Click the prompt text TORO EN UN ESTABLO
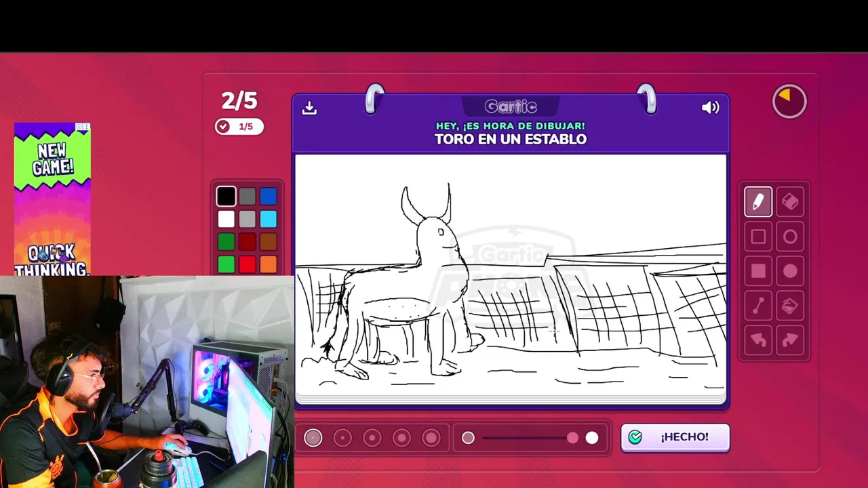Screen dimensions: 868x488 pyautogui.click(x=511, y=139)
